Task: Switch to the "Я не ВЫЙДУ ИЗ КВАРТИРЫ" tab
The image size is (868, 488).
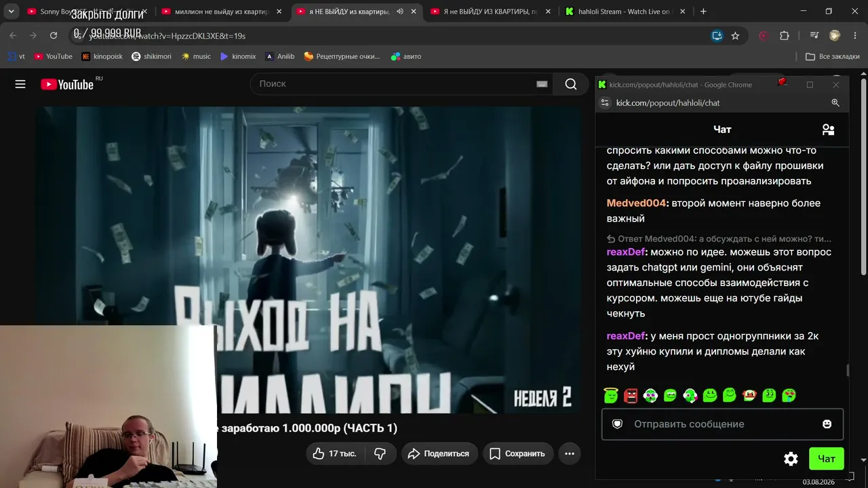Action: (x=491, y=12)
